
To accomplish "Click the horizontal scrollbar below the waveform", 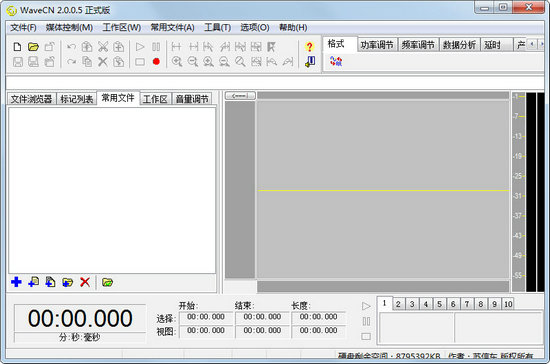I will (383, 287).
